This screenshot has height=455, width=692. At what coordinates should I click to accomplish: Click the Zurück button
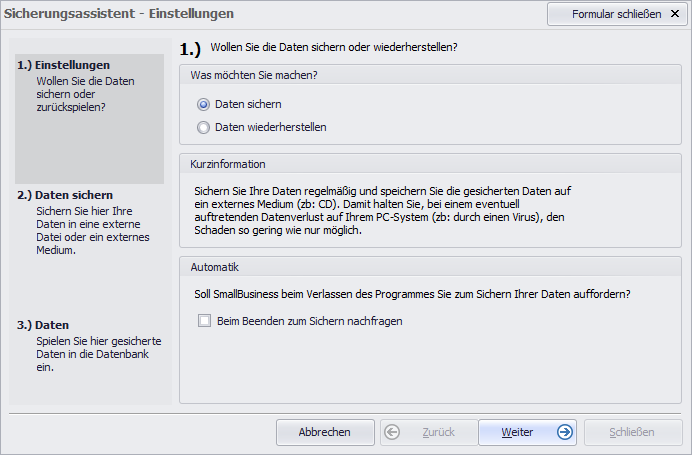coord(429,432)
